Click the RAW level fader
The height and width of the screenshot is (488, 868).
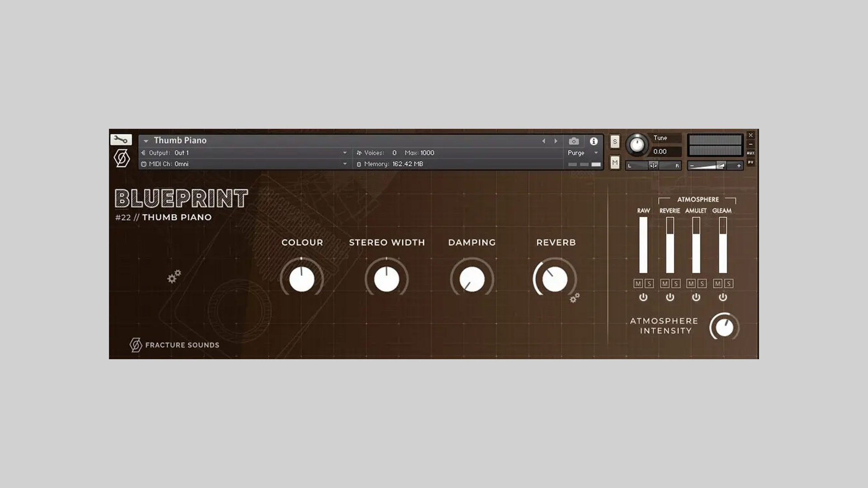tap(643, 245)
